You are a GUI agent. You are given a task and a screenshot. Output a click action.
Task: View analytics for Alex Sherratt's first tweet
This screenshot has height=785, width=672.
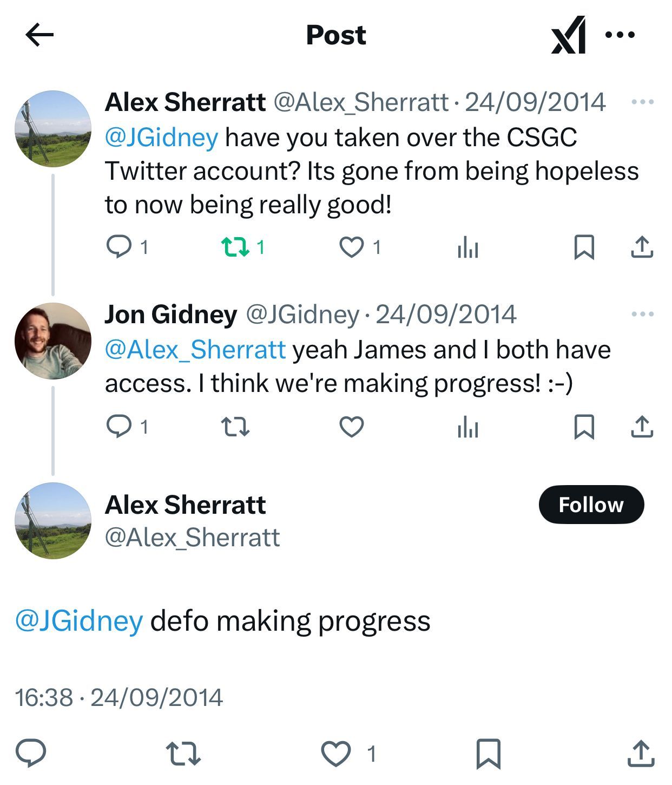tap(468, 248)
